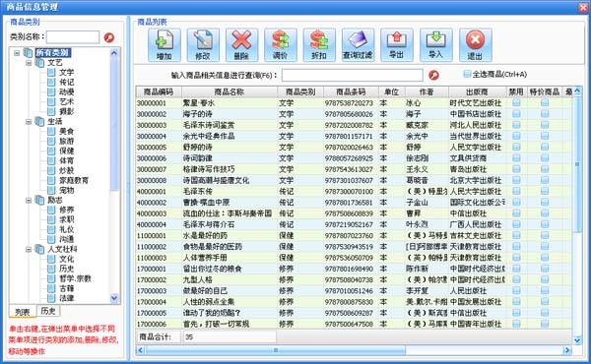Focus the product query (F6) input field
The height and width of the screenshot is (364, 591).
(353, 75)
